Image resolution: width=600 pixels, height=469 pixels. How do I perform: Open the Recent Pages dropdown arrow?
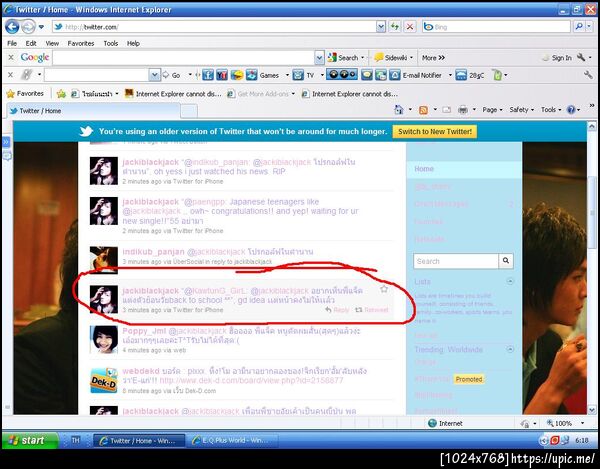(x=41, y=27)
